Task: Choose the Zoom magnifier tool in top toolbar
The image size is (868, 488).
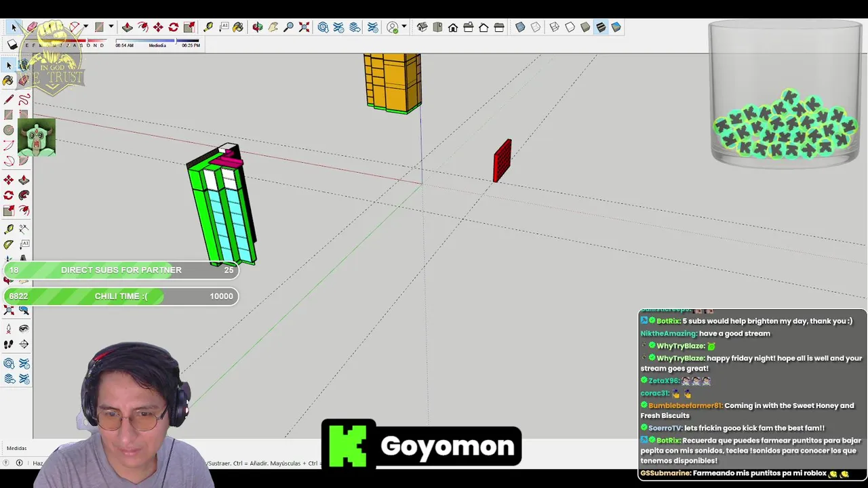Action: click(x=288, y=27)
